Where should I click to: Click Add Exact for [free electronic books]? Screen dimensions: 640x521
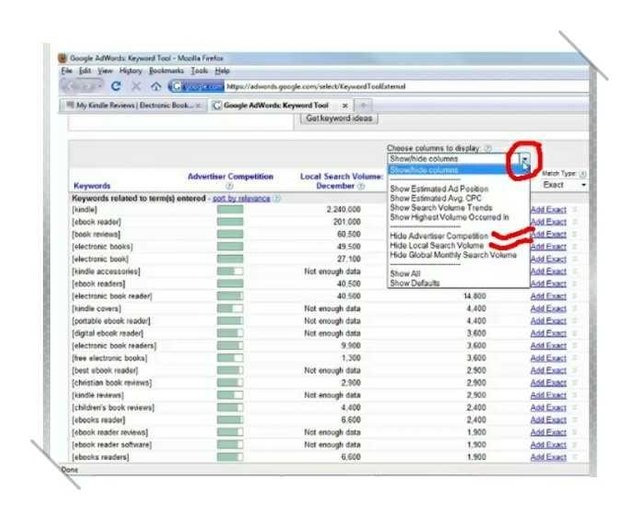548,358
